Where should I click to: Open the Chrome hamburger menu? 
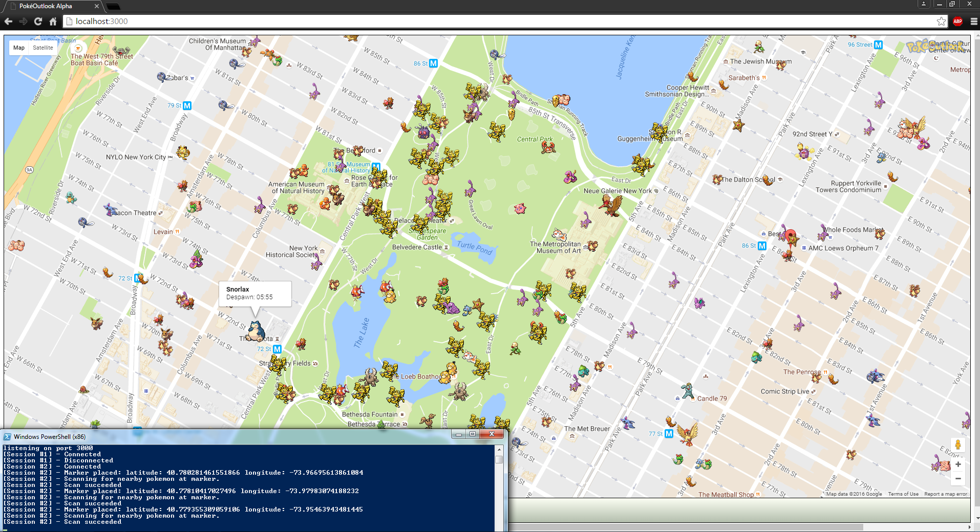coord(974,21)
